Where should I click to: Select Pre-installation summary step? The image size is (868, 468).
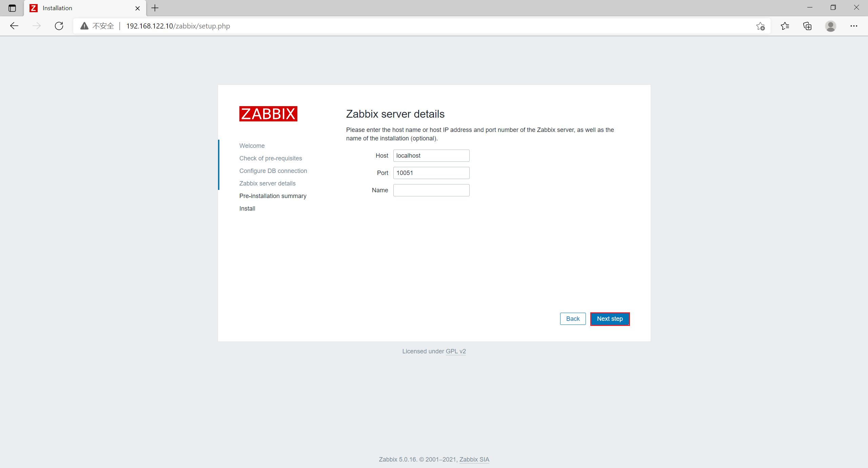(x=273, y=196)
